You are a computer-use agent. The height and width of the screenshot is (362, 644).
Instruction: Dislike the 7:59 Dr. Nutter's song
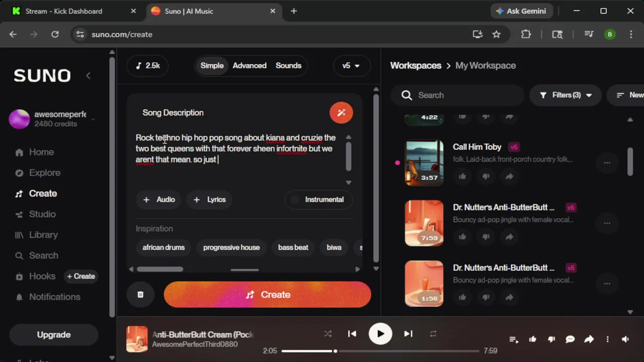click(x=486, y=237)
